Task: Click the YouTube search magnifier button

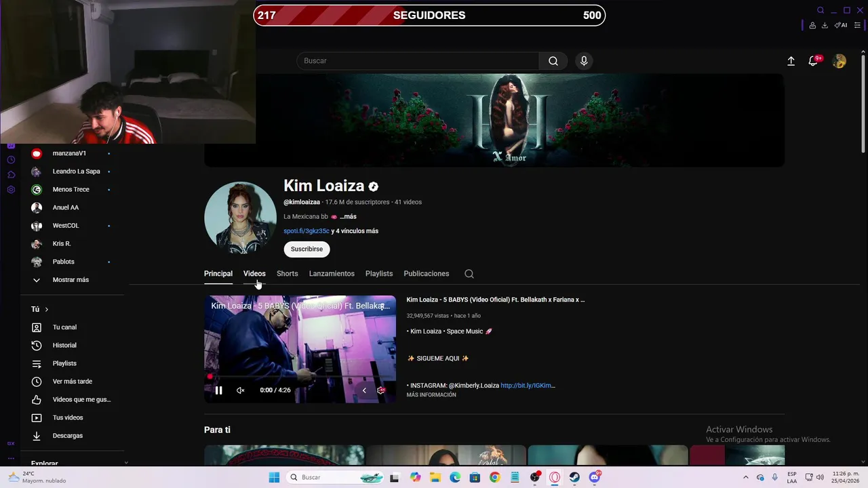Action: click(553, 61)
